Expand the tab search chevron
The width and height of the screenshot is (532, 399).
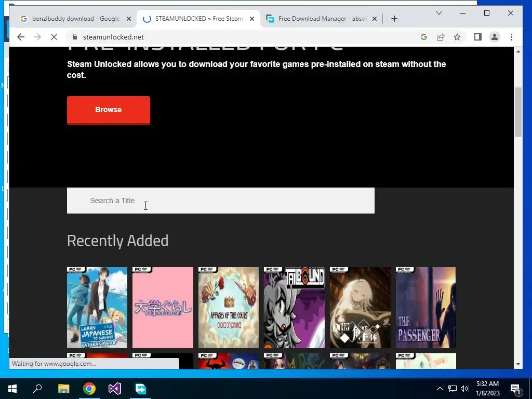[438, 13]
